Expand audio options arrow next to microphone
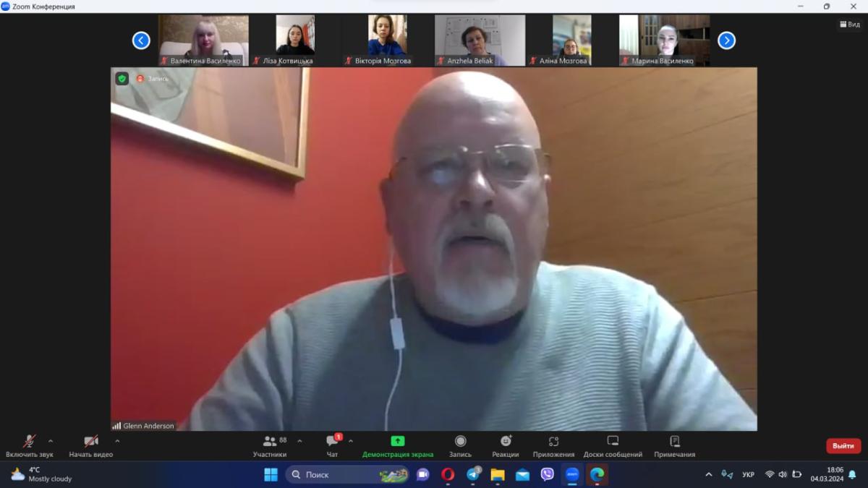This screenshot has width=868, height=488. 51,441
